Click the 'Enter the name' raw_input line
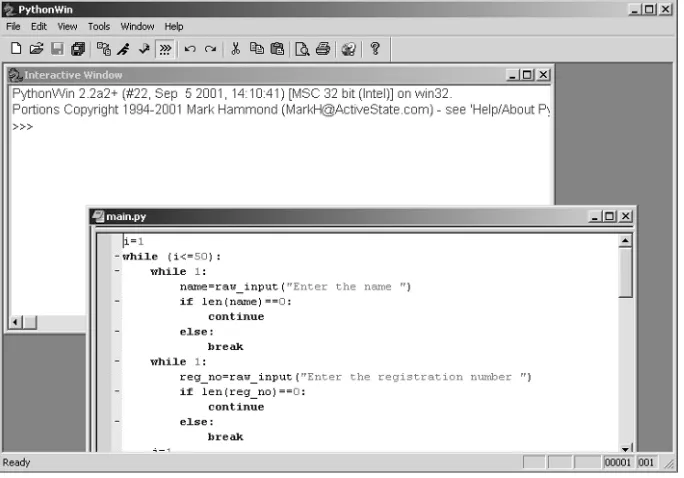The height and width of the screenshot is (478, 684). (x=295, y=287)
